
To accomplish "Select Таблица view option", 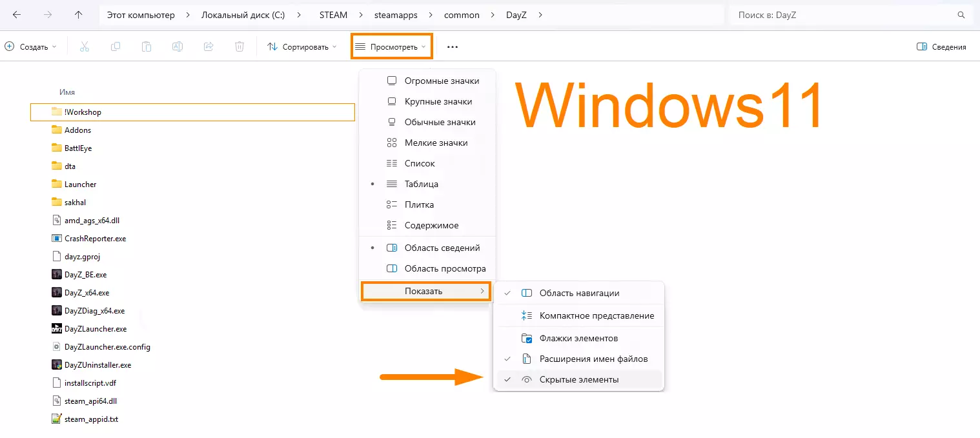I will point(427,184).
